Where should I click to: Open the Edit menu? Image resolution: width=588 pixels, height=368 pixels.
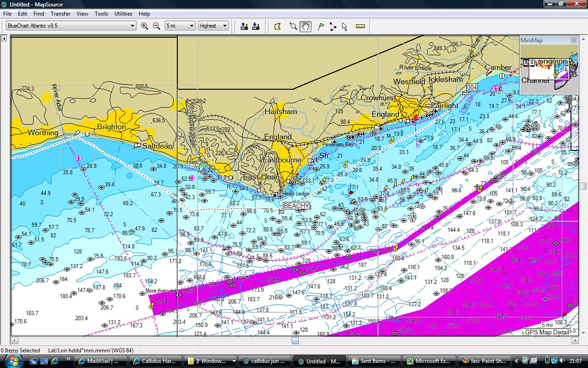click(x=22, y=14)
